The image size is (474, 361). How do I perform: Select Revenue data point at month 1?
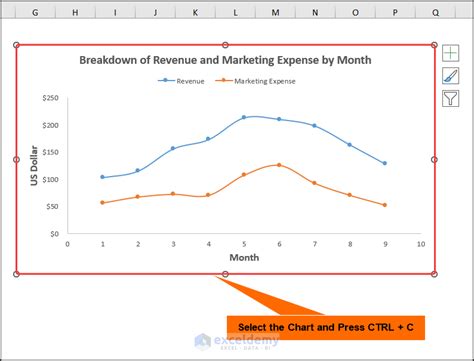coord(102,177)
